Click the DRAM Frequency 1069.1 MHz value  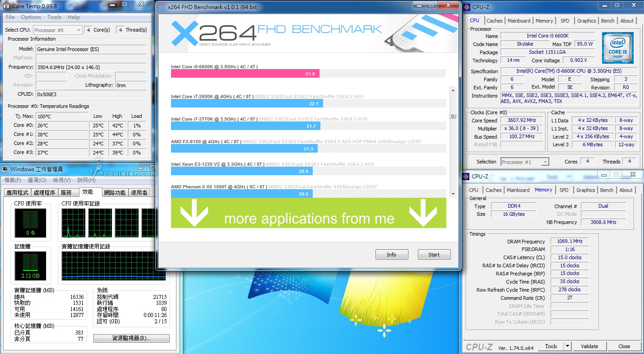point(570,242)
